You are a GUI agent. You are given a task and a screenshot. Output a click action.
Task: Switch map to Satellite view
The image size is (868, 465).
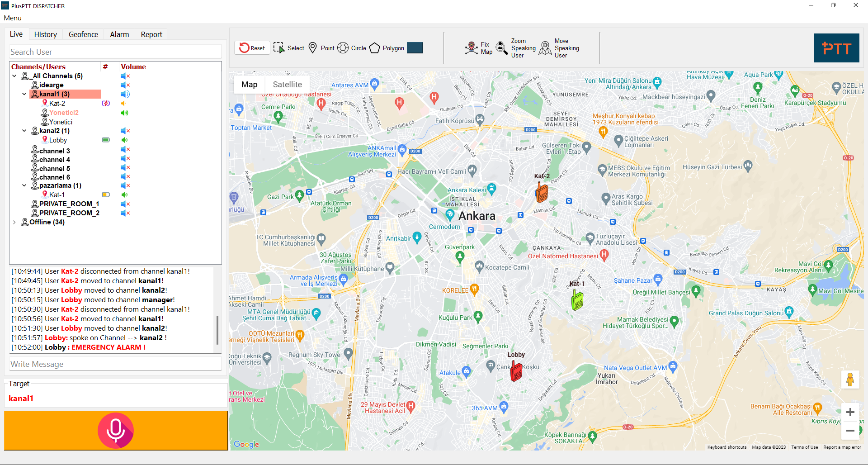[x=287, y=84]
